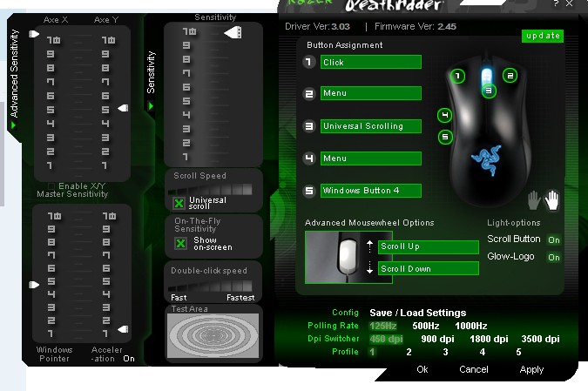The height and width of the screenshot is (391, 588).
Task: Open Windows Button 4 assignment dropdown
Action: coord(371,191)
